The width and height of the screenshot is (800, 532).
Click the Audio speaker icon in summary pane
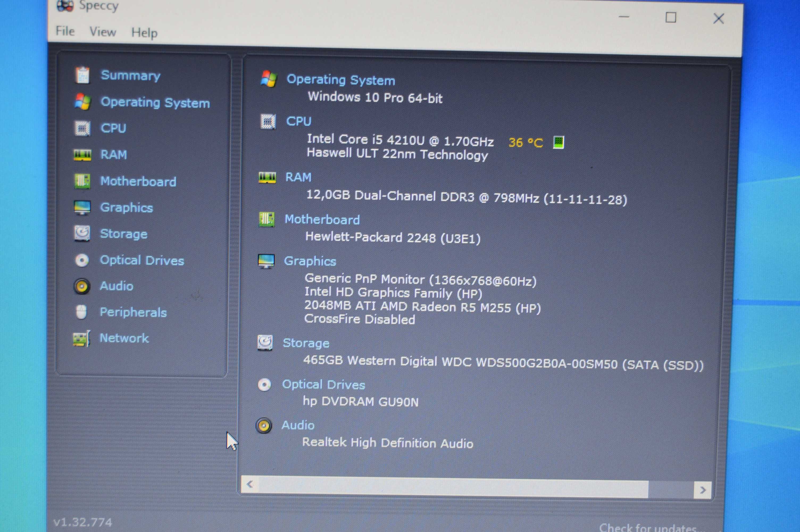[264, 425]
